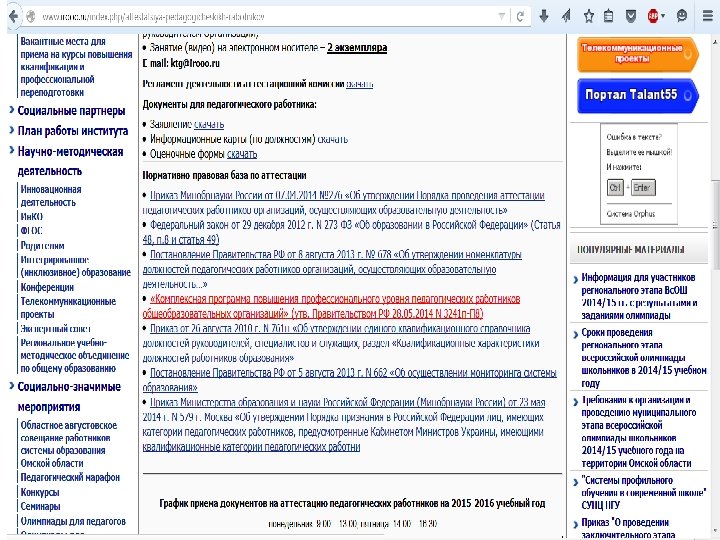Open the URL history dropdown arrow

coord(501,17)
